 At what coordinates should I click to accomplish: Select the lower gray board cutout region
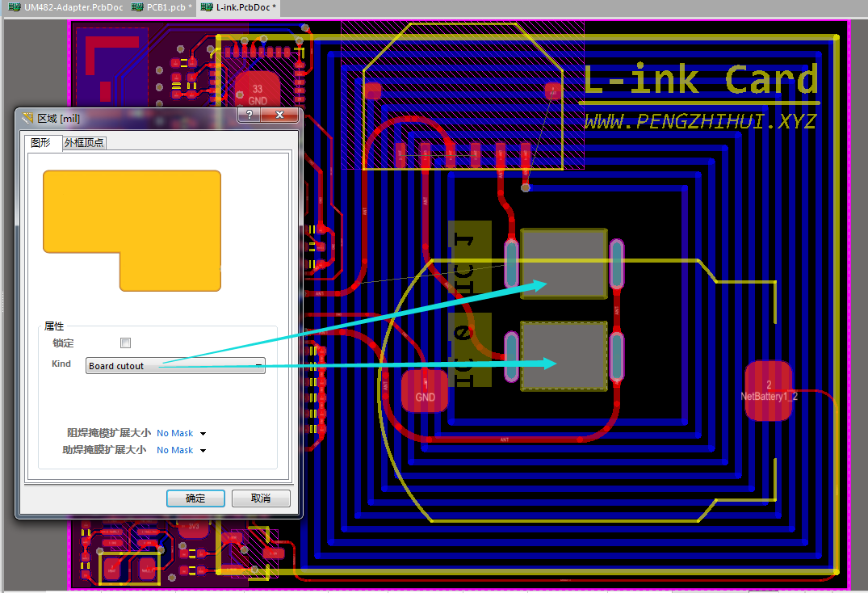coord(564,355)
